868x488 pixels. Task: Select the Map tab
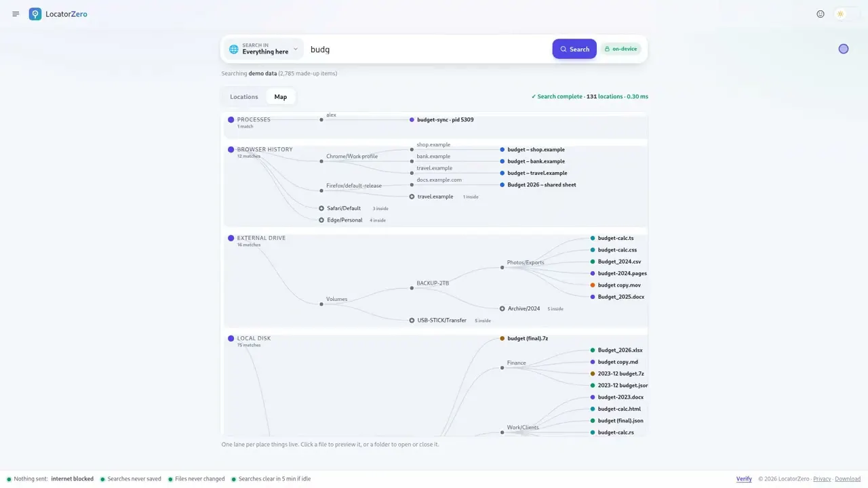pos(281,97)
